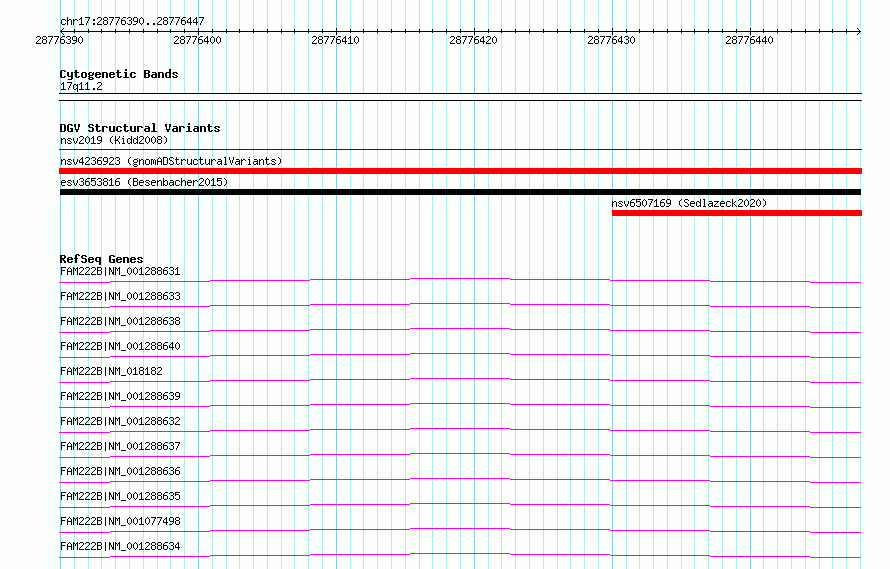890x569 pixels.
Task: Open variant nsv2019 (Kidd2008) label
Action: tap(114, 140)
